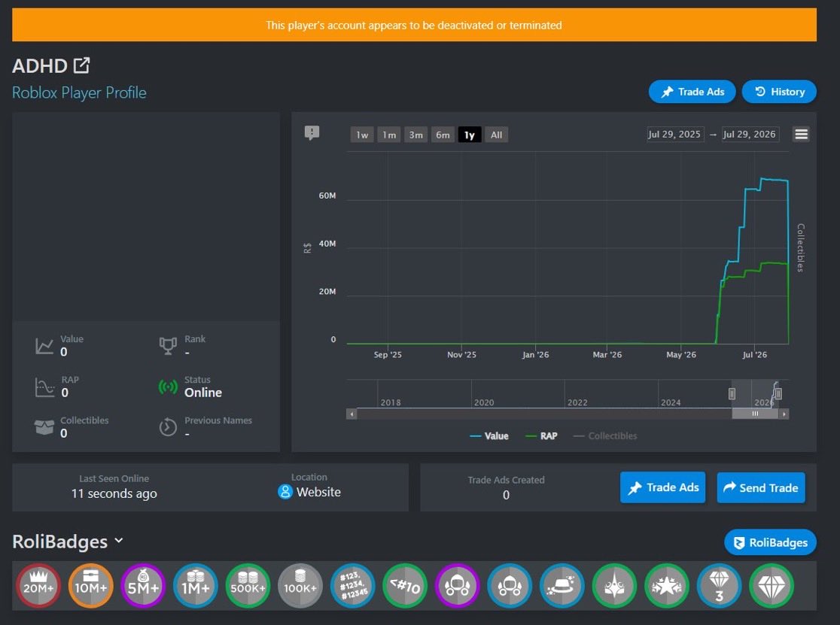The image size is (840, 625).
Task: Click the Previous Names history clock icon
Action: point(168,427)
